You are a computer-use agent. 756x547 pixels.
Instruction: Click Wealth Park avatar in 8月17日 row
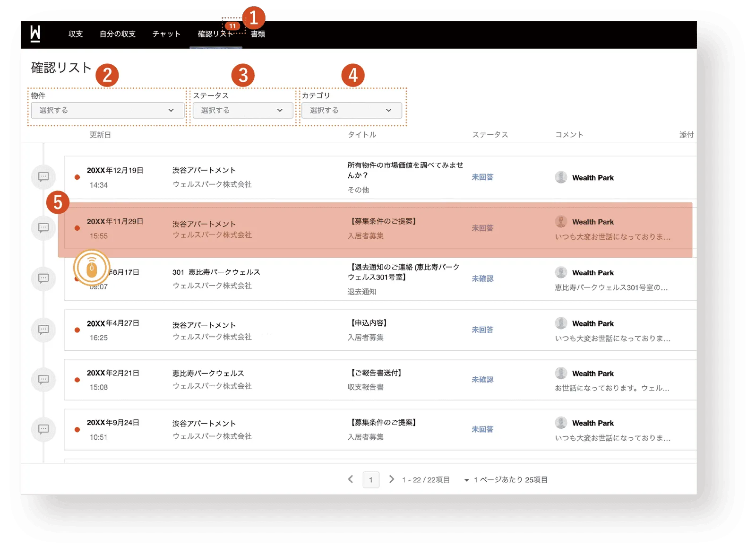tap(561, 272)
